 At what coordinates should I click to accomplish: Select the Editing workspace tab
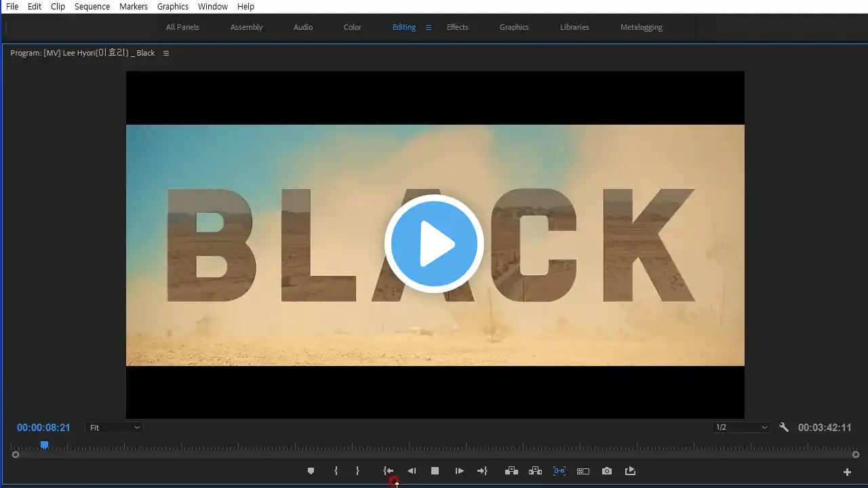[x=404, y=27]
